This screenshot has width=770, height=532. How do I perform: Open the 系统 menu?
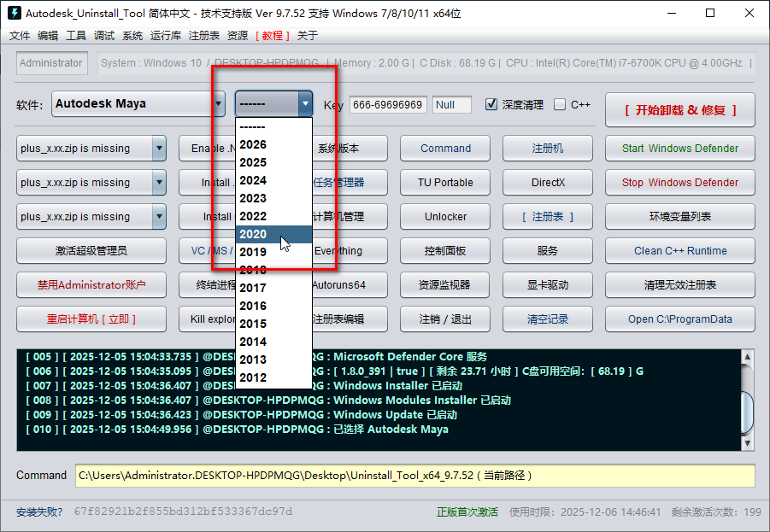click(132, 35)
